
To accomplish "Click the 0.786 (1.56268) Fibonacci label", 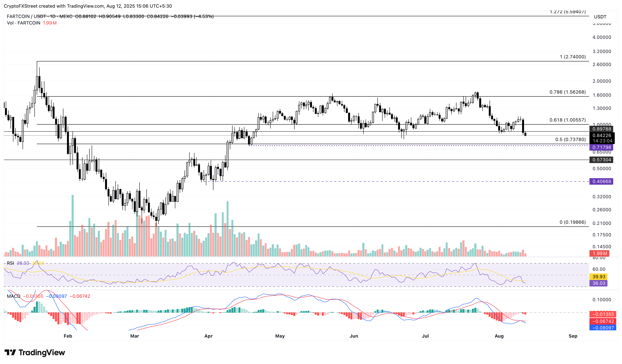I will (567, 92).
